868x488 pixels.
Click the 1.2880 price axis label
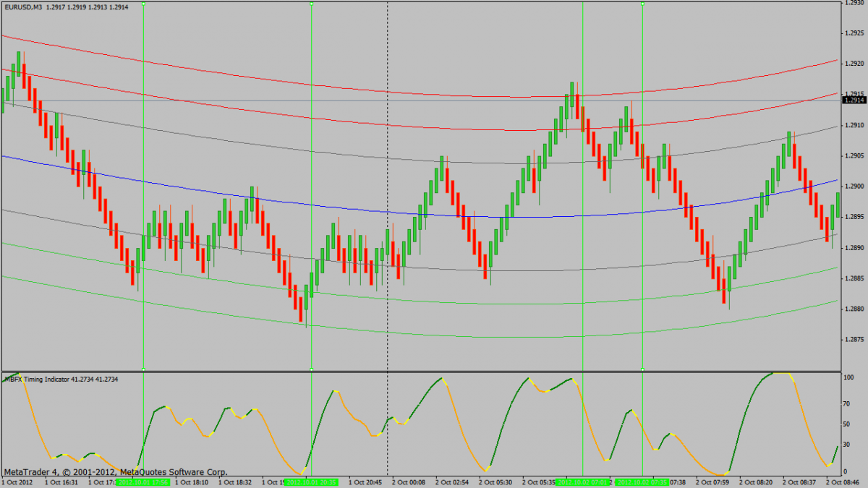(x=854, y=309)
